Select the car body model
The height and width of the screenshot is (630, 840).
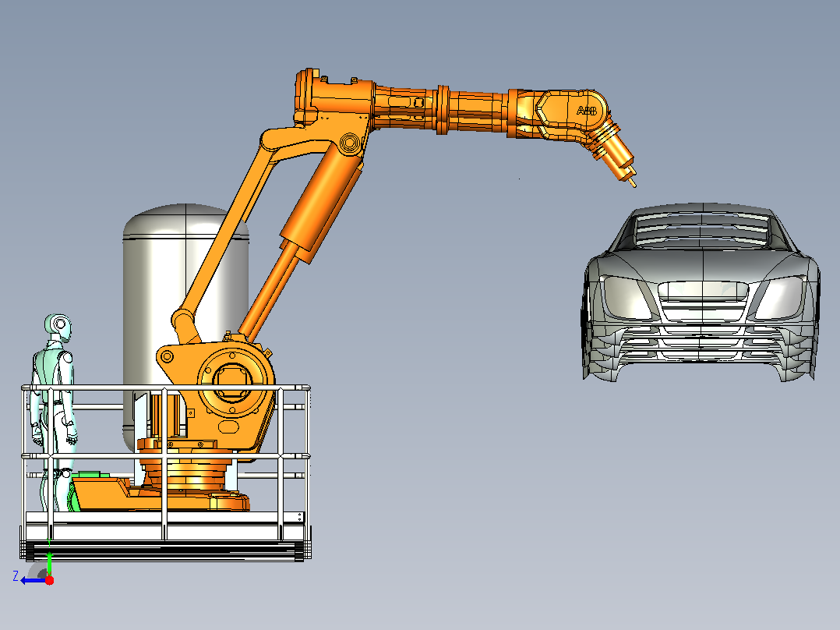click(701, 292)
